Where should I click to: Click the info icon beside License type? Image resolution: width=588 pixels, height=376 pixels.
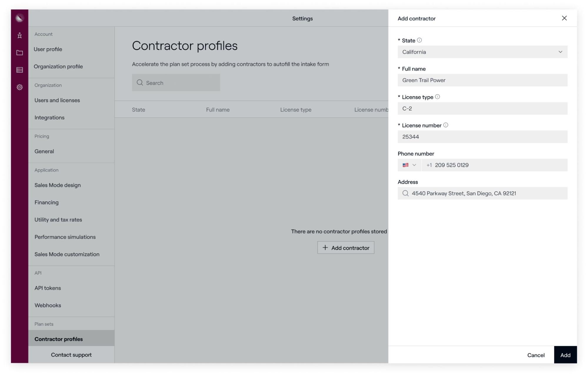(x=437, y=97)
